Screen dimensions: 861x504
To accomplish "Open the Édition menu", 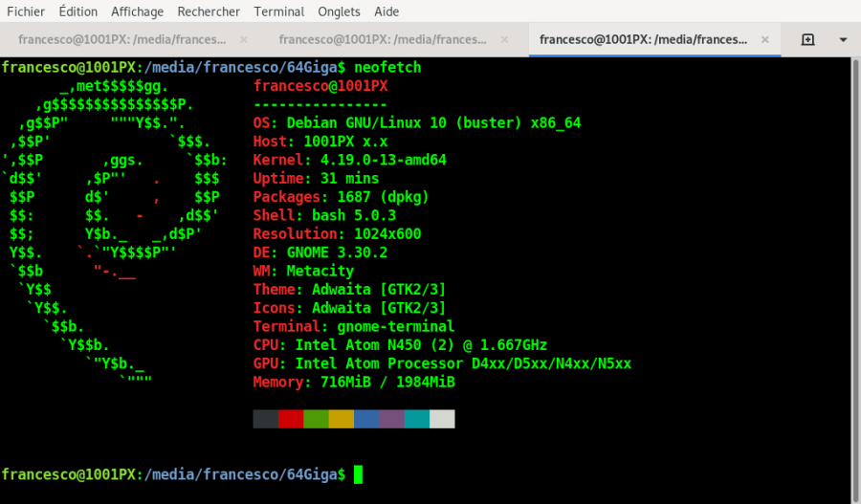I will 77,11.
